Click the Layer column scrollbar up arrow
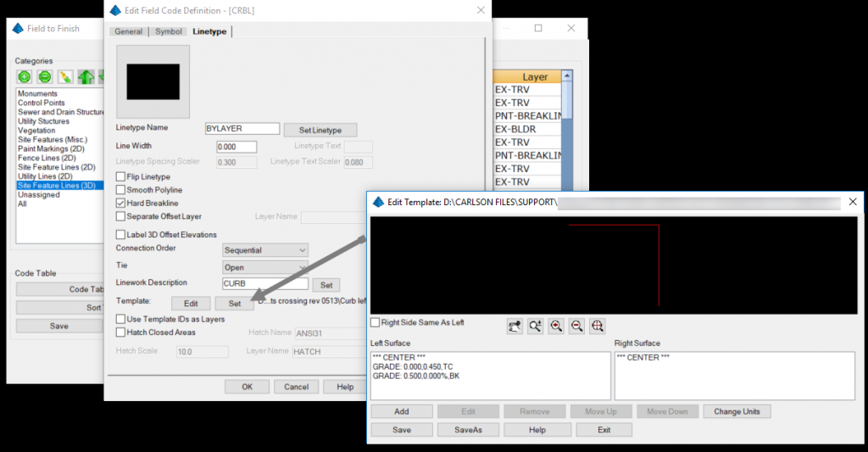Viewport: 868px width, 452px height. point(566,75)
